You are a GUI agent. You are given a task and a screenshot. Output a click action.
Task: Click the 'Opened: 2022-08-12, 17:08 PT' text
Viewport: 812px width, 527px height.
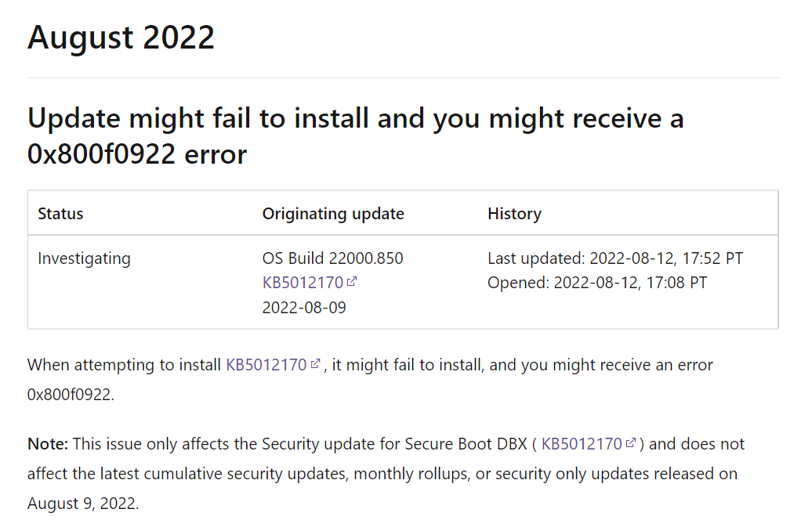click(x=597, y=283)
